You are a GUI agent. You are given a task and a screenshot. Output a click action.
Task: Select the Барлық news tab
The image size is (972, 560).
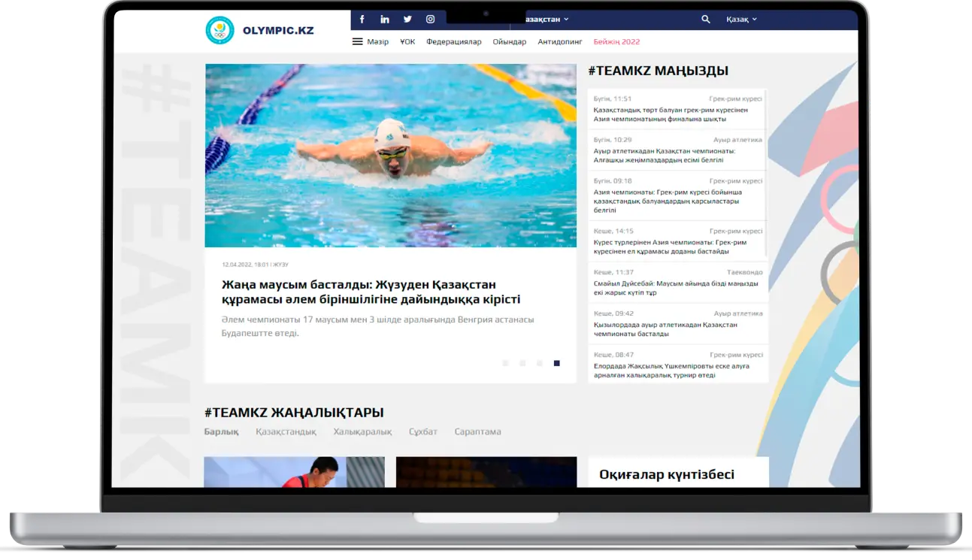point(222,432)
